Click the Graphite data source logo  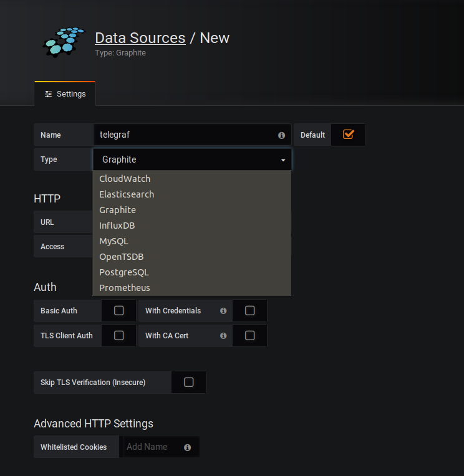(x=64, y=42)
